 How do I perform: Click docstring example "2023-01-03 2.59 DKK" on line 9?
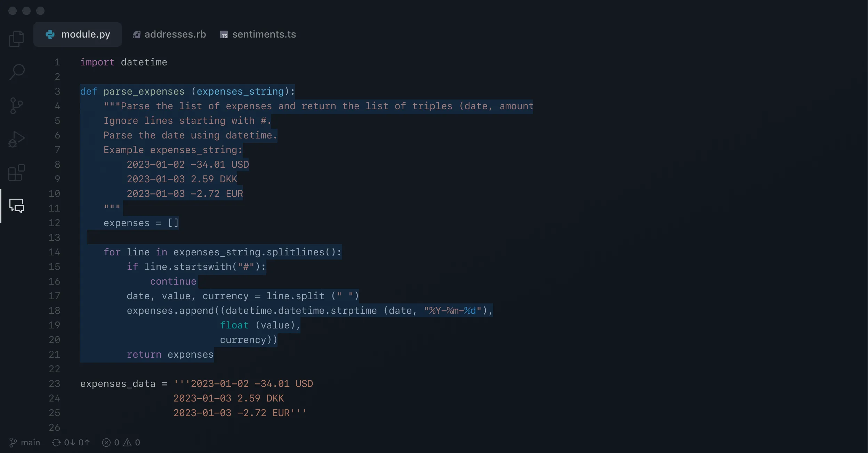[x=182, y=179]
